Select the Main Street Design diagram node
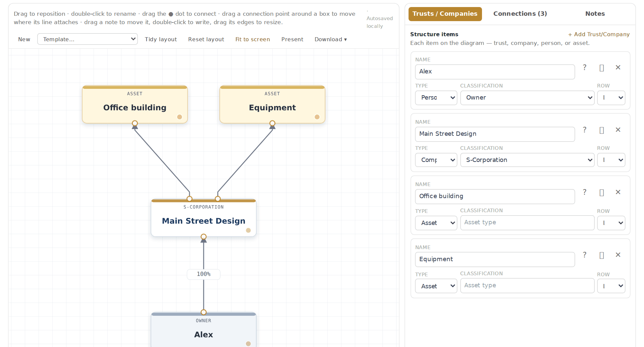The image size is (644, 347). click(x=204, y=218)
